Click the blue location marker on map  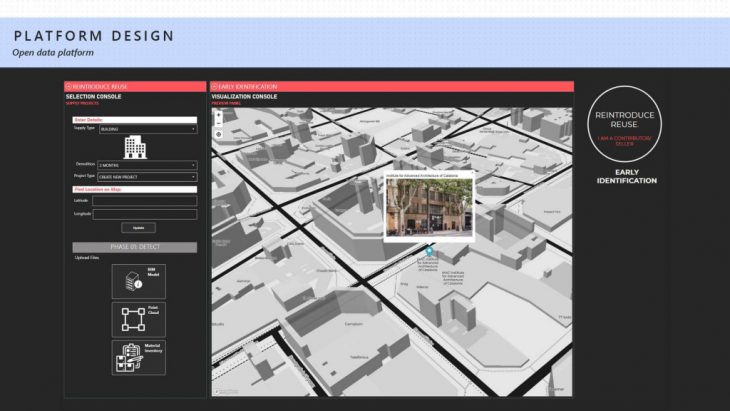click(x=429, y=251)
